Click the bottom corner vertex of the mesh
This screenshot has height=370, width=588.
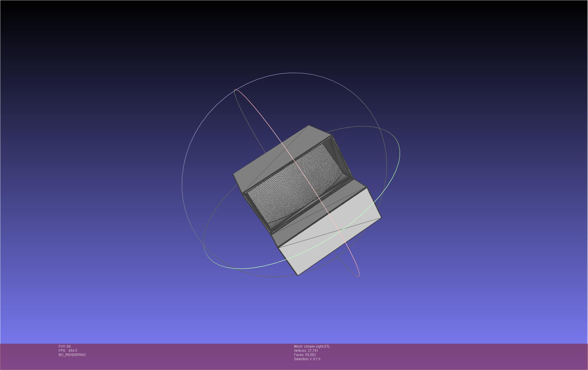tap(298, 275)
